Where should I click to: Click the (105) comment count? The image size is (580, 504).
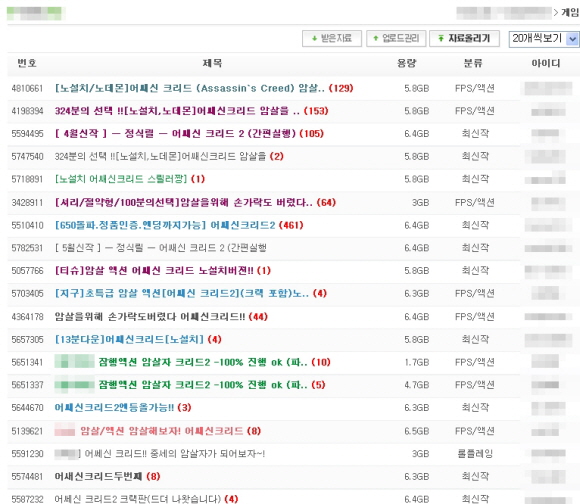(x=311, y=133)
